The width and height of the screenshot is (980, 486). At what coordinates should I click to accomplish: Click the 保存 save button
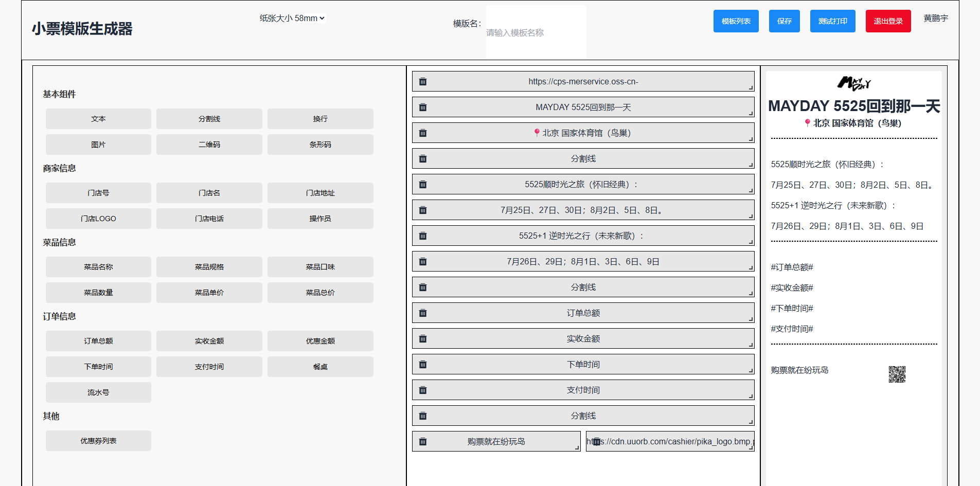point(784,21)
